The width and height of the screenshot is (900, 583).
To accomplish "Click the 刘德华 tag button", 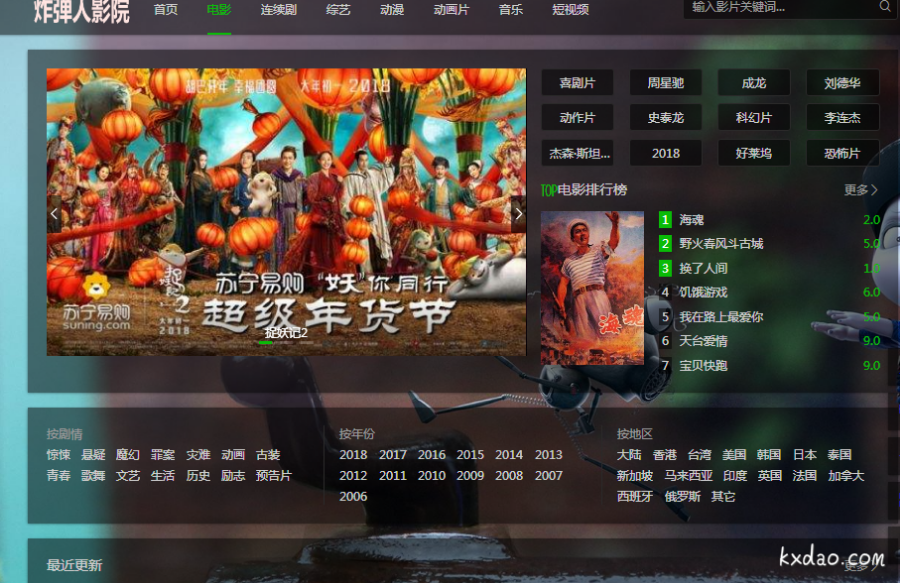I will click(843, 83).
